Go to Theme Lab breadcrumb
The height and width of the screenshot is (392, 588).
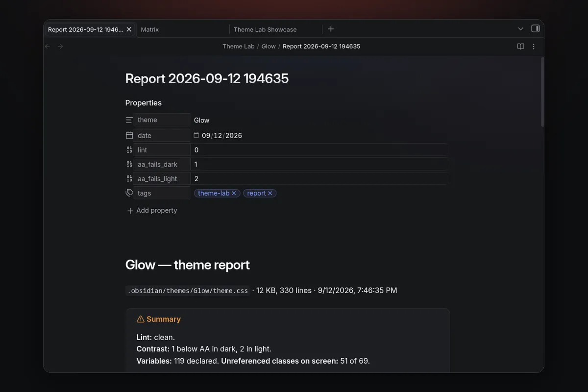click(x=239, y=47)
